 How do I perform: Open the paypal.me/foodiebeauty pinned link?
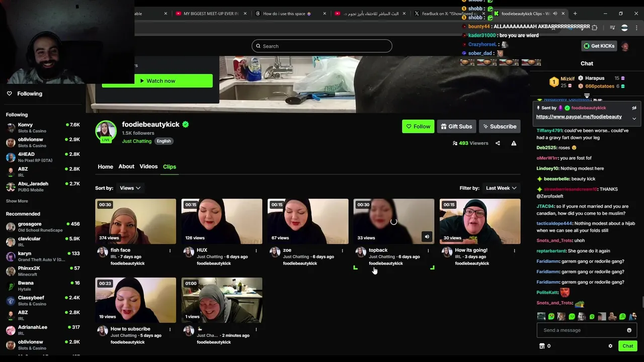click(x=579, y=117)
